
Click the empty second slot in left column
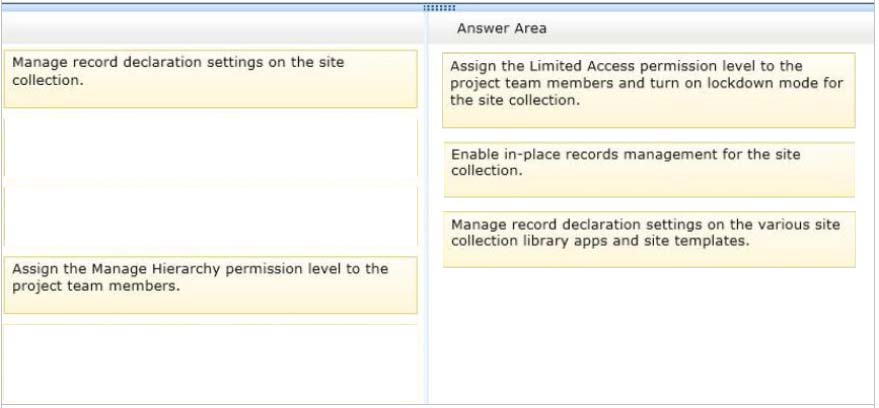210,148
